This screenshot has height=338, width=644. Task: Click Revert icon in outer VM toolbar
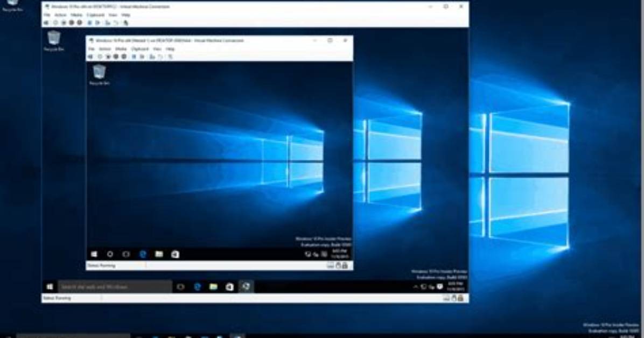(x=116, y=23)
